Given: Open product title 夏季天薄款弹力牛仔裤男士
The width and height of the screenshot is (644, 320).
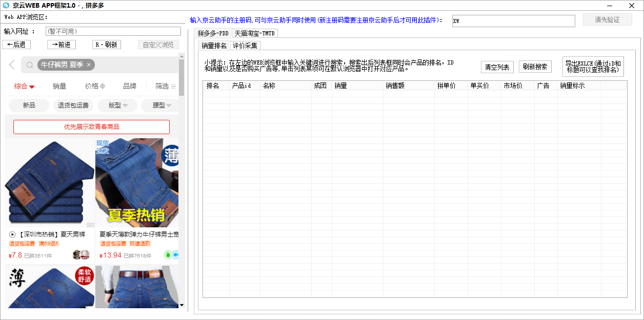Looking at the screenshot, I should tap(139, 234).
